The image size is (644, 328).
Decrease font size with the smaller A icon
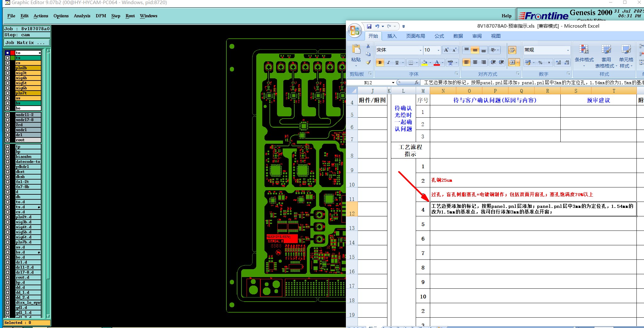[x=454, y=50]
